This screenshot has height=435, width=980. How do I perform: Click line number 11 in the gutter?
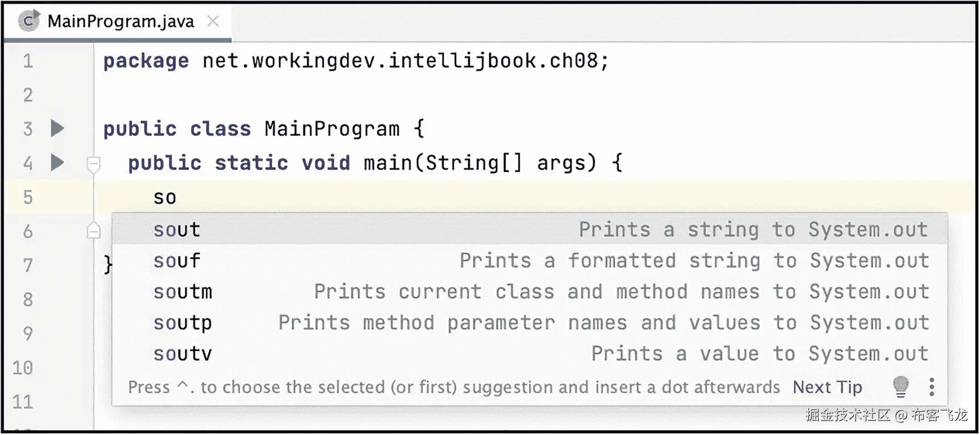23,402
